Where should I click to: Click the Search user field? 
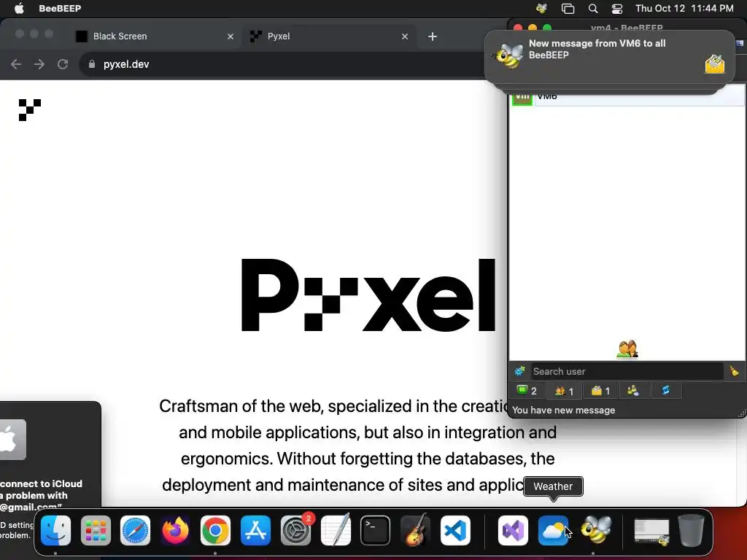click(627, 371)
